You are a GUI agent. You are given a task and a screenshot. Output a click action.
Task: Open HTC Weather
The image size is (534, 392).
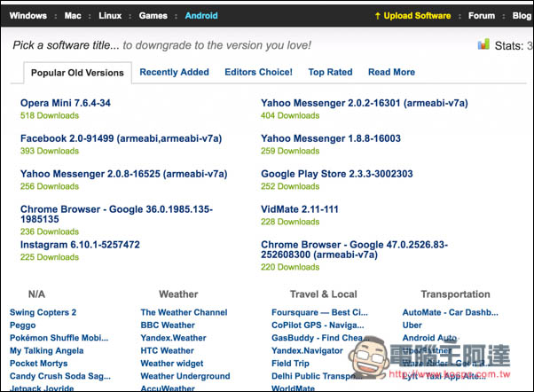point(168,351)
